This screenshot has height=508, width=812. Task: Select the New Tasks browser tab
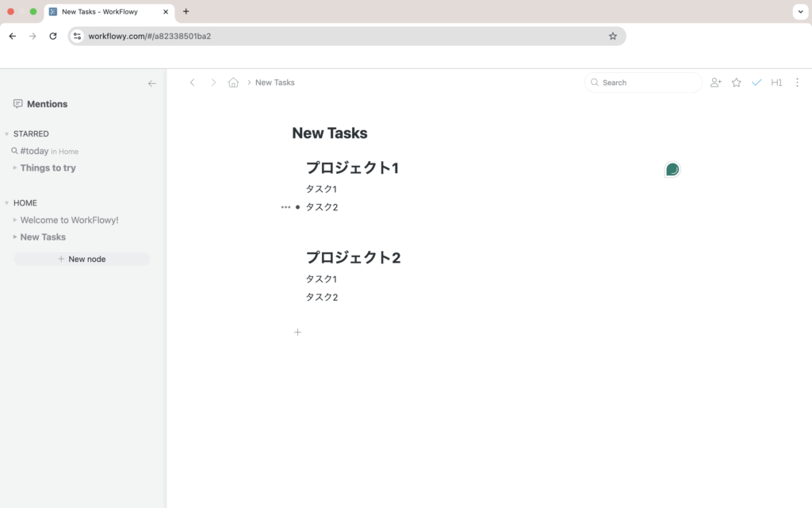point(99,12)
